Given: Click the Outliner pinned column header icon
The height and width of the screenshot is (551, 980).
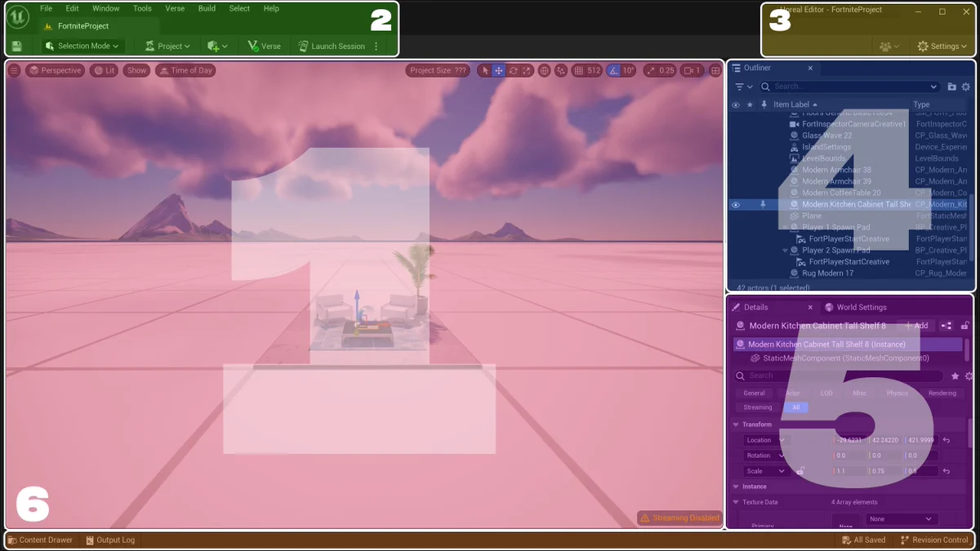Looking at the screenshot, I should click(x=764, y=104).
